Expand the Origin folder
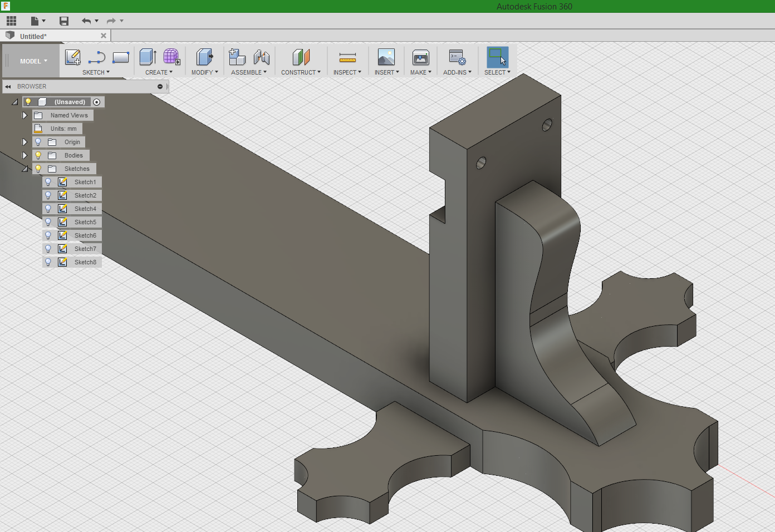775x532 pixels. coord(24,142)
